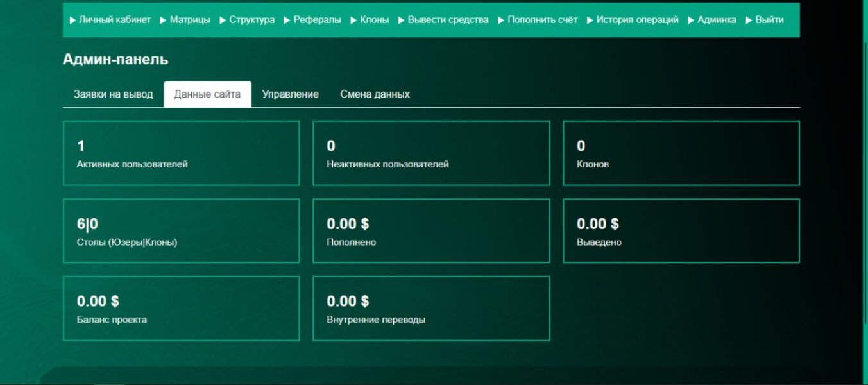Click the arrow icon beside Пополнить счёт
868x385 pixels.
[502, 19]
